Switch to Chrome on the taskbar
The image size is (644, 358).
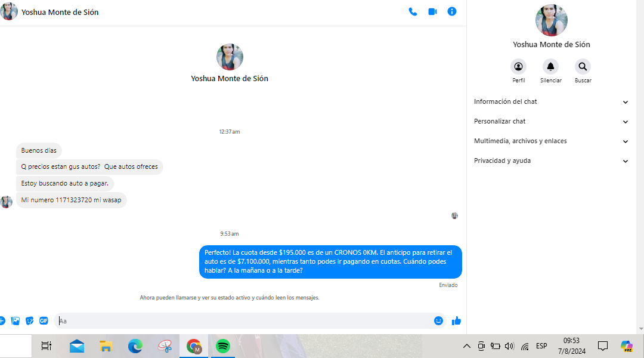click(x=194, y=346)
